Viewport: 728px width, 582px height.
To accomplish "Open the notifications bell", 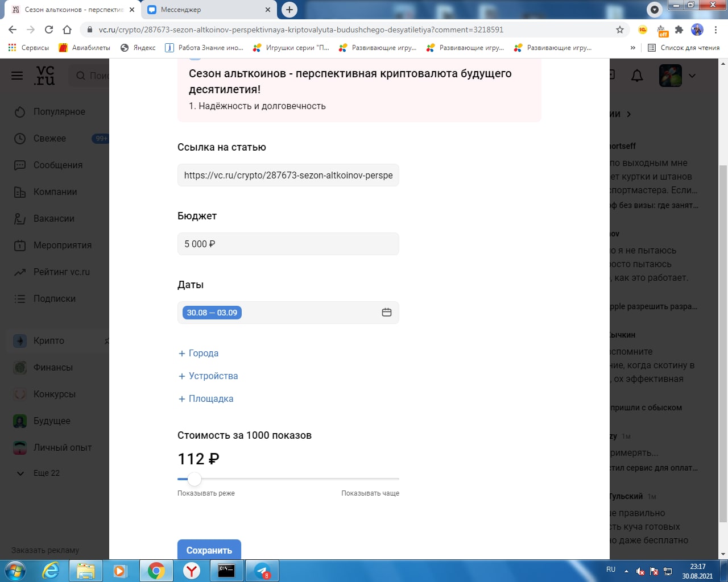I will point(637,76).
